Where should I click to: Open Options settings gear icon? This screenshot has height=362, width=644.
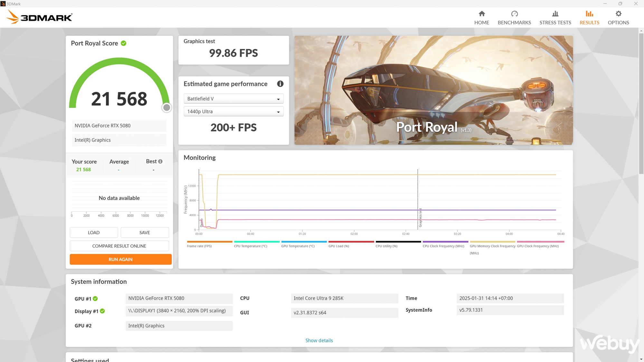618,14
